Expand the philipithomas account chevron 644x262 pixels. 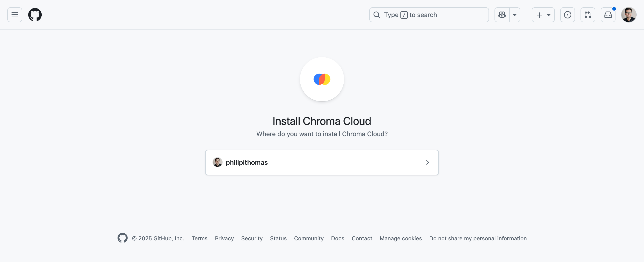(x=428, y=162)
